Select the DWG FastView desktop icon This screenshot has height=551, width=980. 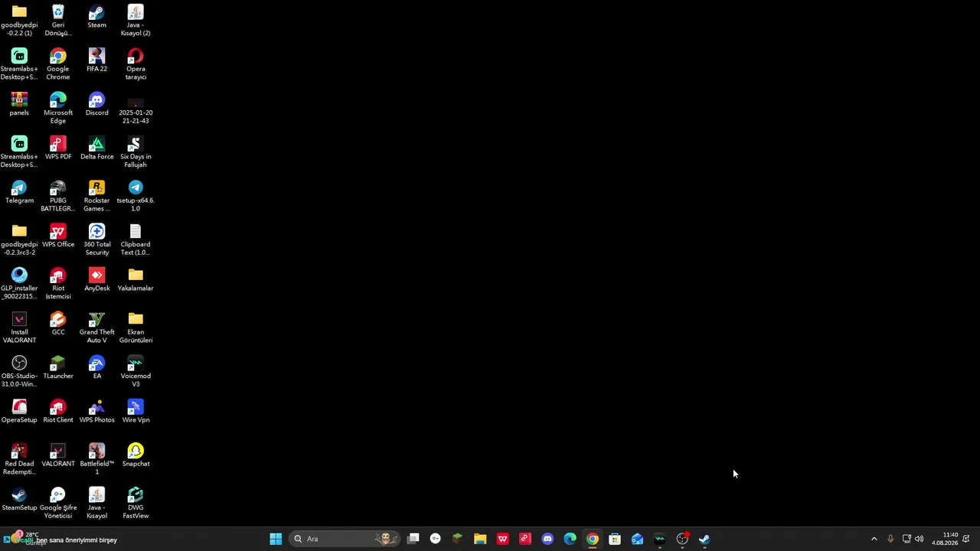pos(136,503)
